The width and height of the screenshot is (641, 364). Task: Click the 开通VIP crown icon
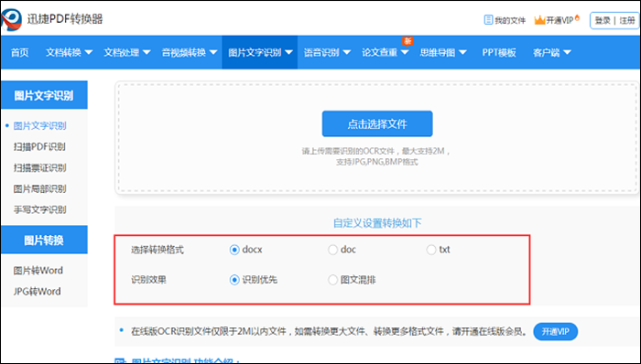[x=539, y=19]
